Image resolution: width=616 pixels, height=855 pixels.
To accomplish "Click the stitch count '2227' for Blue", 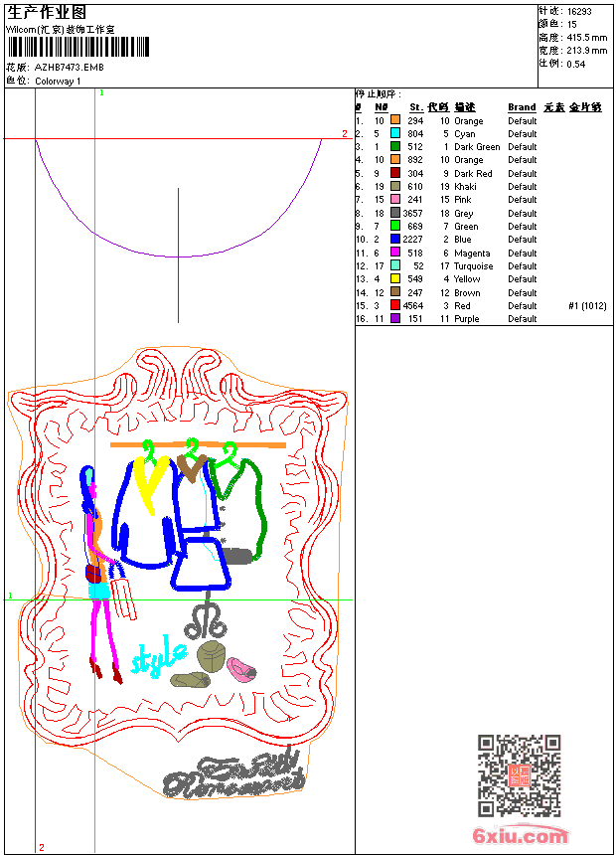I will (x=412, y=240).
